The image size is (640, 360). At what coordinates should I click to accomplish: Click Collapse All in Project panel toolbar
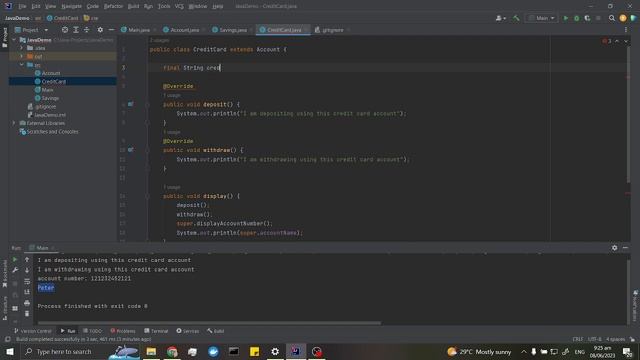click(87, 30)
